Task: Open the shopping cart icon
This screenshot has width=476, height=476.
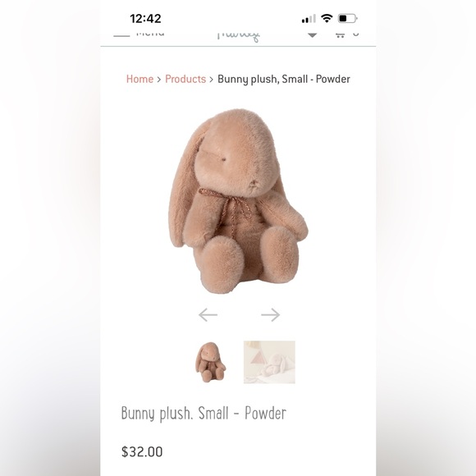Action: 340,34
